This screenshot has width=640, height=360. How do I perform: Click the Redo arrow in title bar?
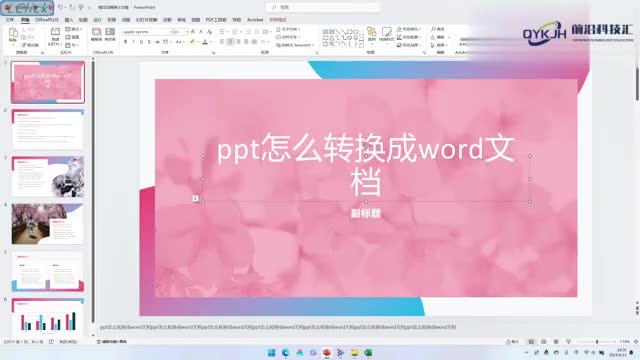(72, 7)
